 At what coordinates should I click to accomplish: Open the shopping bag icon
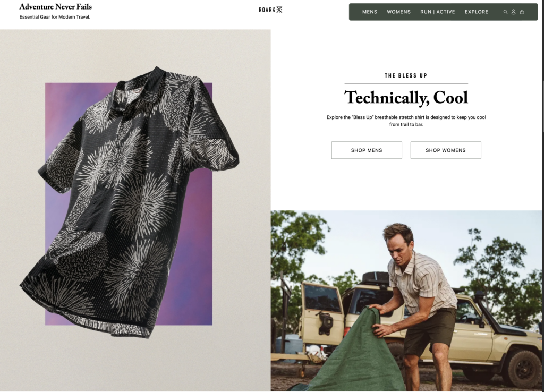click(x=522, y=12)
